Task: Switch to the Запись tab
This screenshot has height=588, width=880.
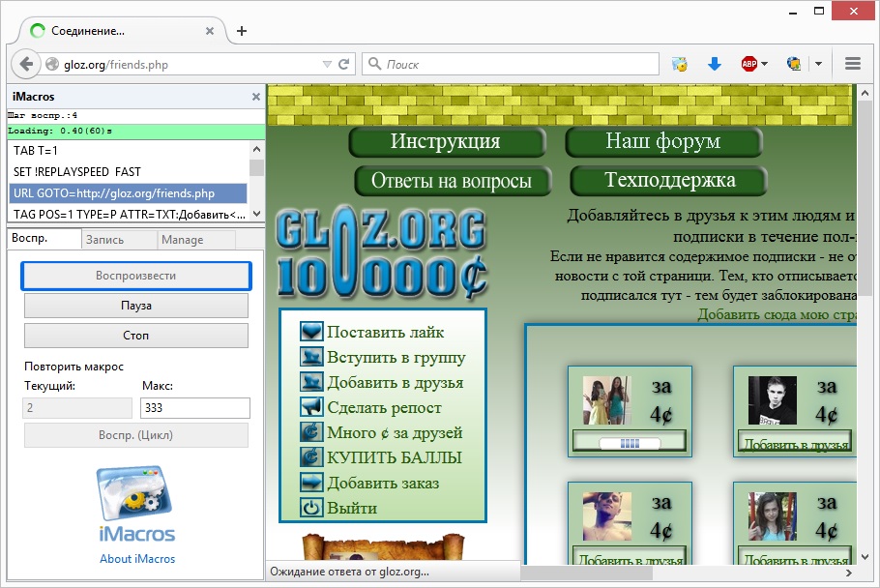Action: (x=119, y=240)
